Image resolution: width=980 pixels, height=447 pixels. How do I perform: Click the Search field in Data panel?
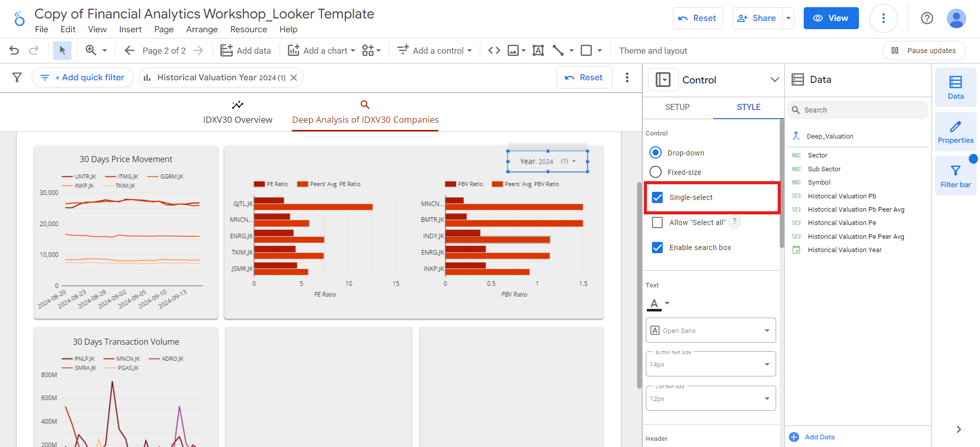[x=858, y=110]
